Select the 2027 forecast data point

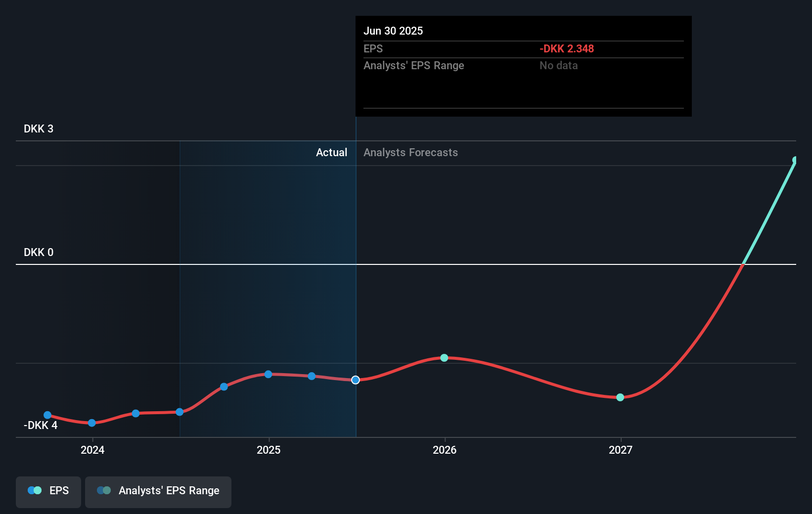(620, 397)
